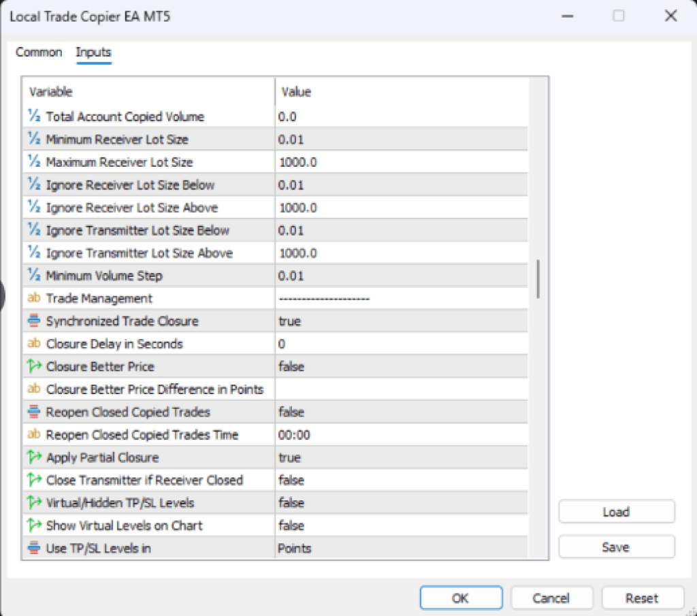The image size is (697, 616).
Task: Open Closure Better Price false value dropdown
Action: pyautogui.click(x=402, y=366)
